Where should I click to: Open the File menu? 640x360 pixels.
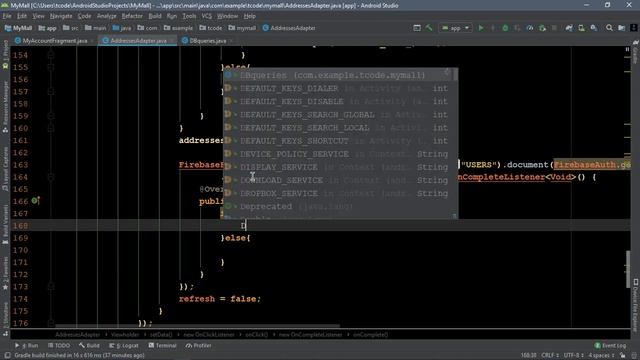pos(7,16)
